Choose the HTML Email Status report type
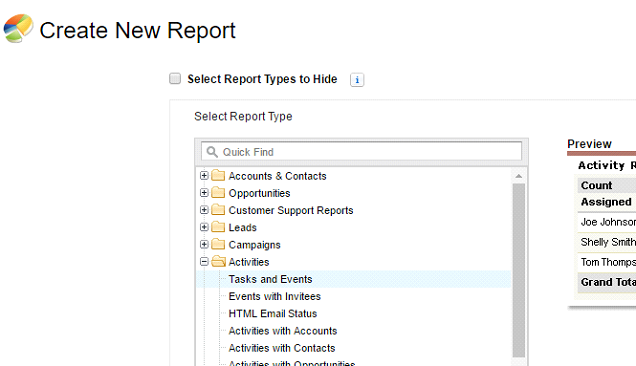This screenshot has height=366, width=636. [x=273, y=314]
